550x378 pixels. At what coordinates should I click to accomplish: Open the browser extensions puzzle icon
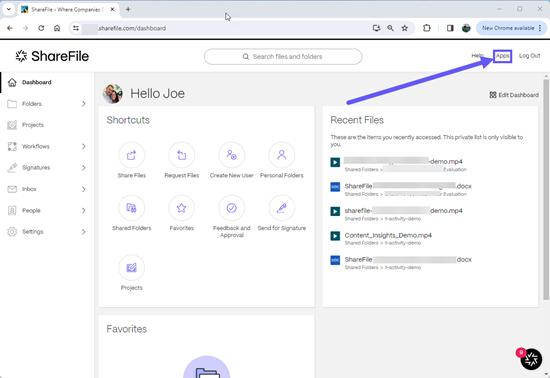427,28
